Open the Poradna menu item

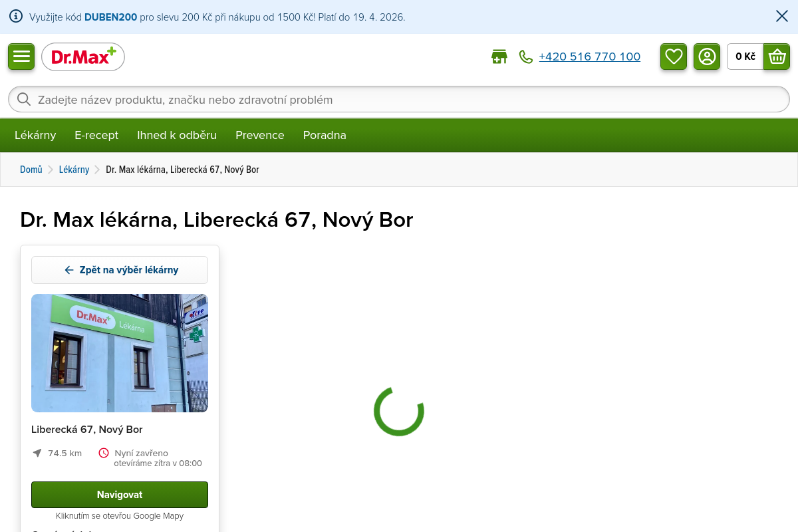[325, 135]
